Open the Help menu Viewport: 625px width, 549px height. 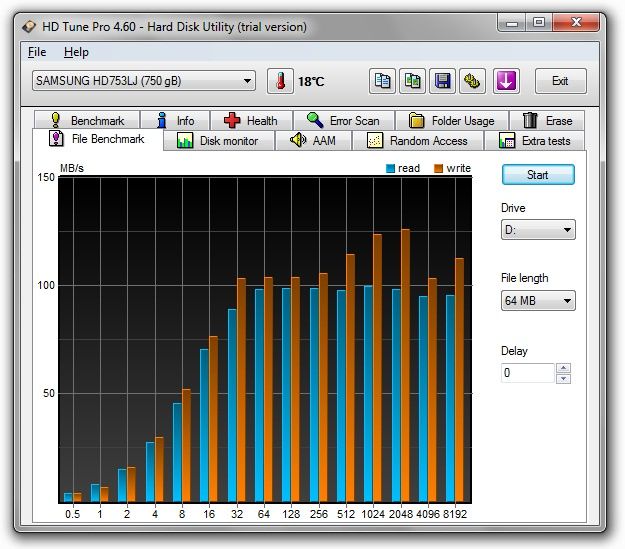tap(76, 52)
